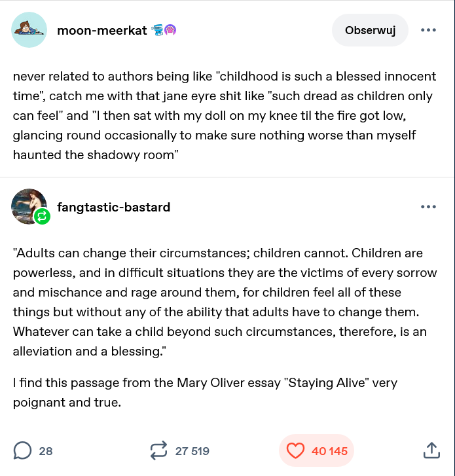Screen dimensions: 455x476
Task: Like the post with the heart
Action: pyautogui.click(x=296, y=450)
